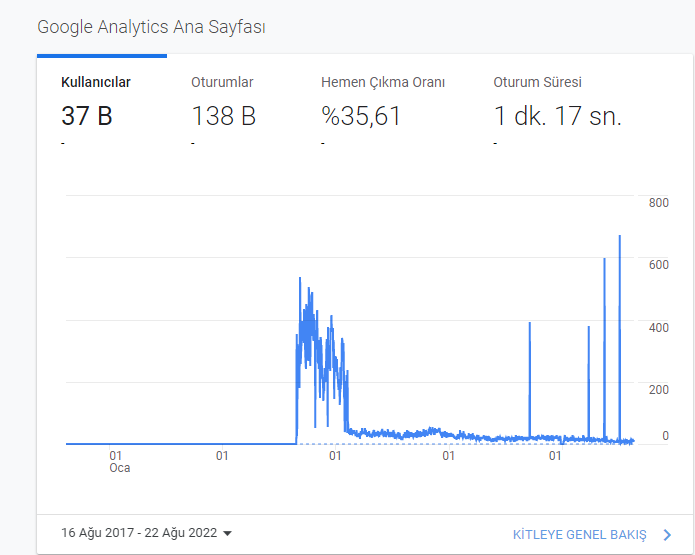Click the %35,61 bounce rate value
The image size is (695, 555).
[x=361, y=116]
